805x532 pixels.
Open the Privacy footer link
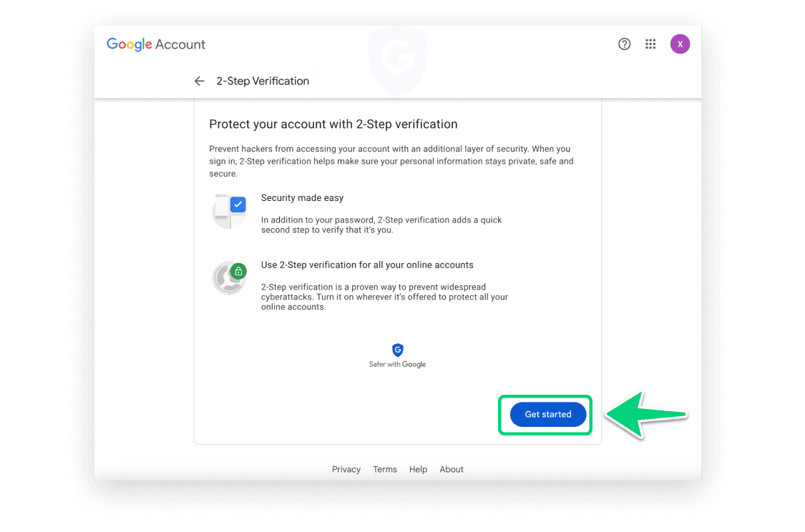[346, 469]
